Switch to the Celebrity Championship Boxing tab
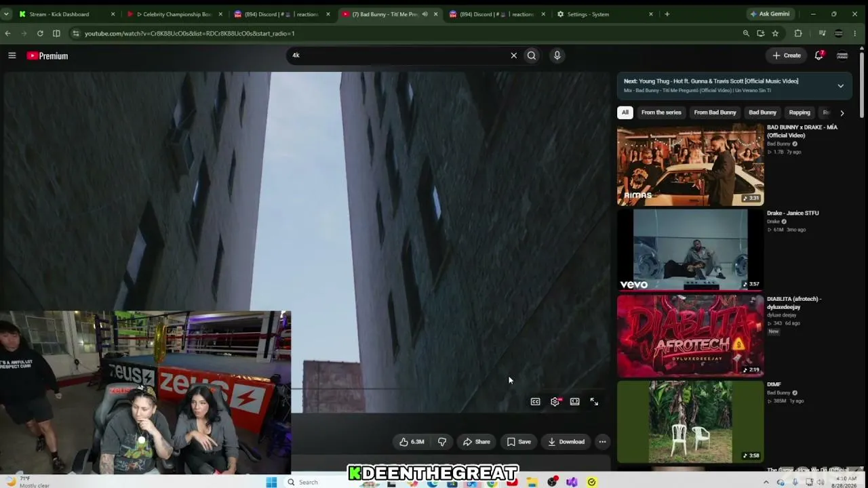The image size is (868, 488). (x=175, y=14)
